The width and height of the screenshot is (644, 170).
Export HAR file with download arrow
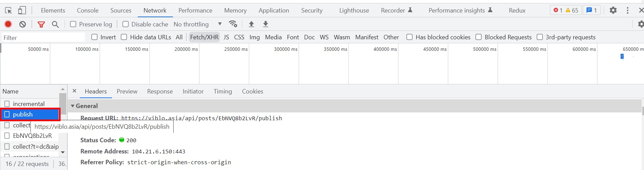point(266,24)
